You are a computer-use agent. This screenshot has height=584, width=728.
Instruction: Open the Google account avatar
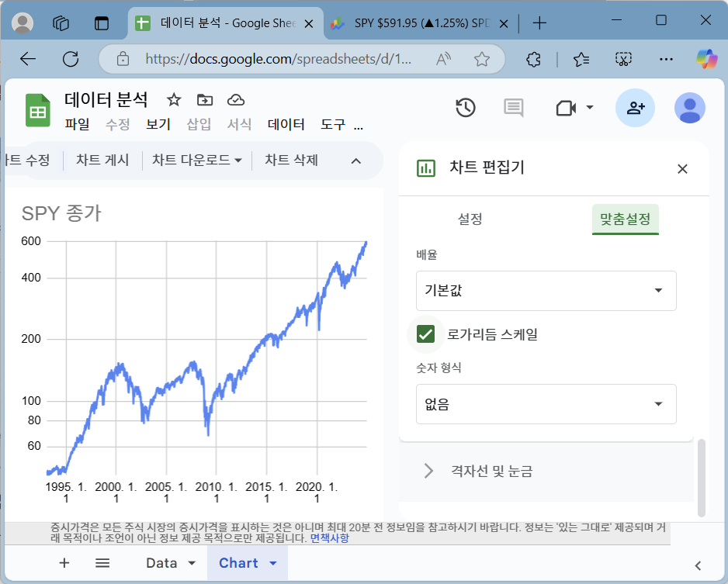(689, 108)
